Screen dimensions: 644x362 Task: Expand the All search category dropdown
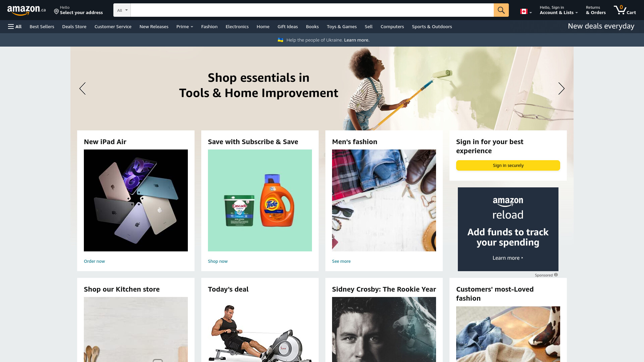tap(122, 10)
